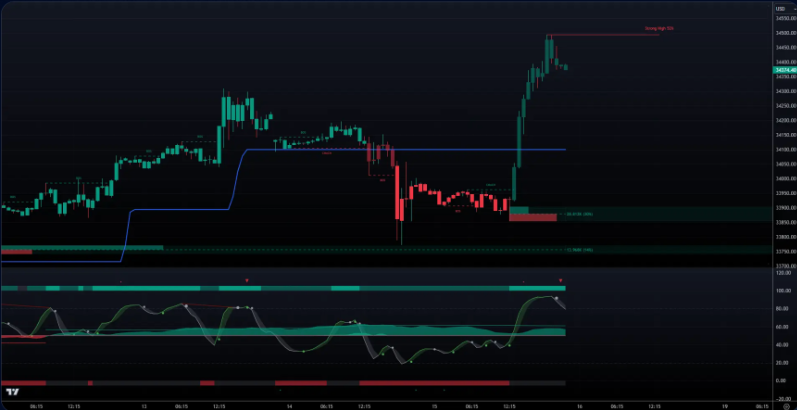The image size is (797, 410).
Task: Click the red arrow marker above oscillator's right end
Action: tap(561, 279)
